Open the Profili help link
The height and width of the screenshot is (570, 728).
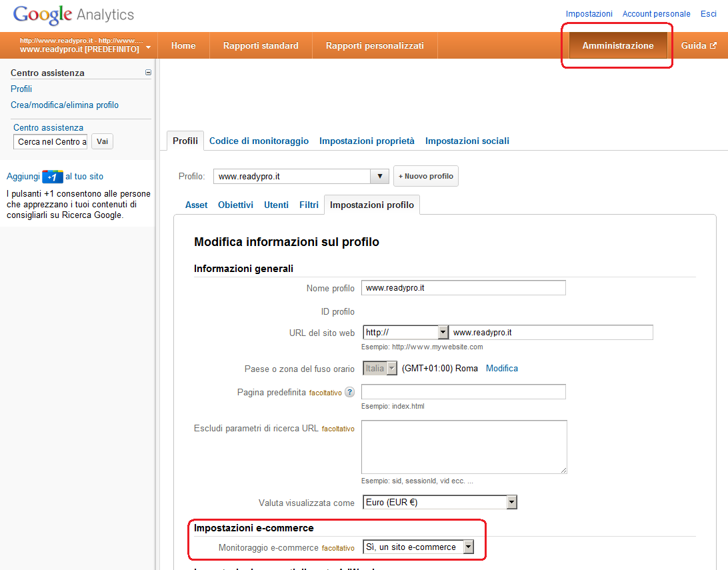coord(21,89)
